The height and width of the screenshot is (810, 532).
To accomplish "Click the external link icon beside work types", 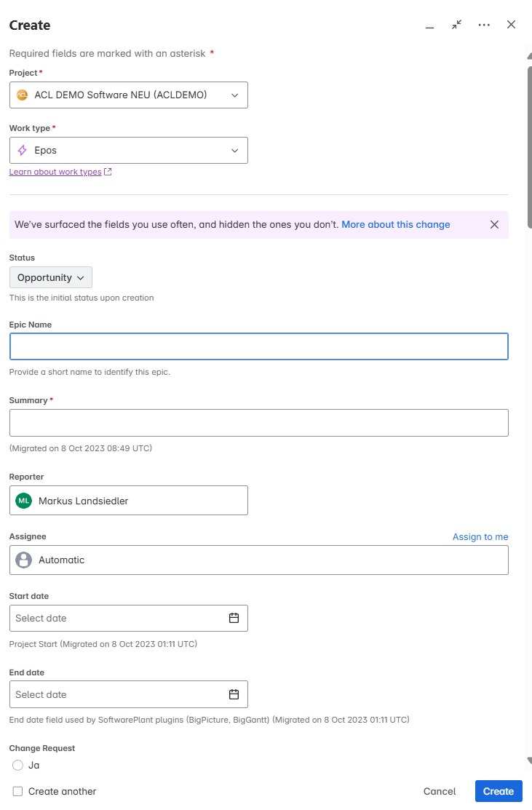I will tap(108, 172).
